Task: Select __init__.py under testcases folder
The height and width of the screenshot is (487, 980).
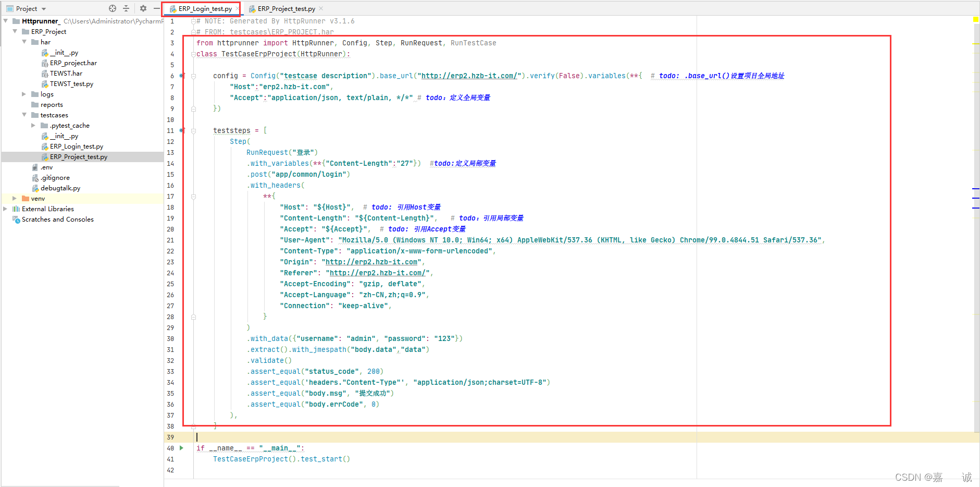Action: point(64,136)
